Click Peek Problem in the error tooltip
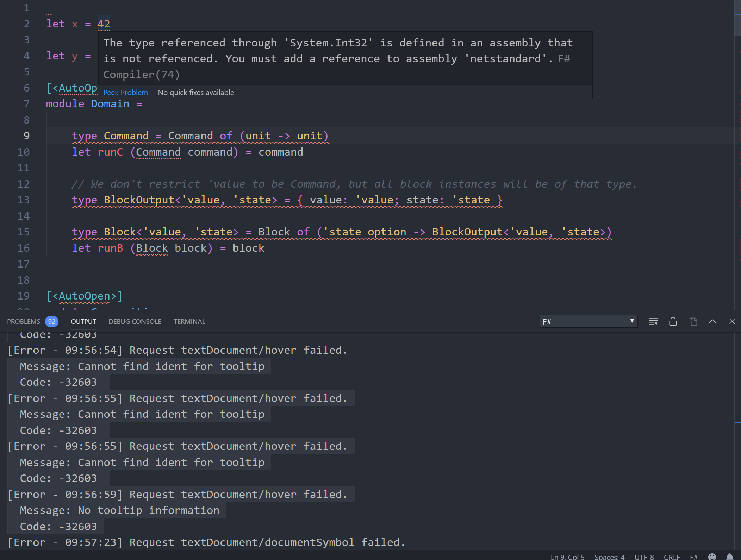Image resolution: width=741 pixels, height=560 pixels. [x=125, y=92]
